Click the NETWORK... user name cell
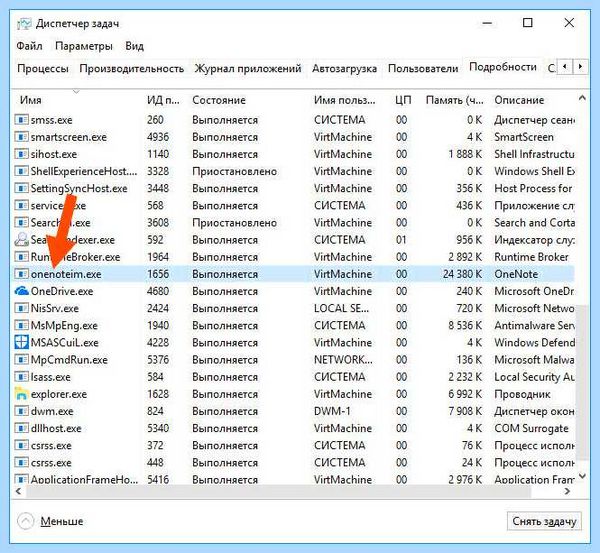 343,360
